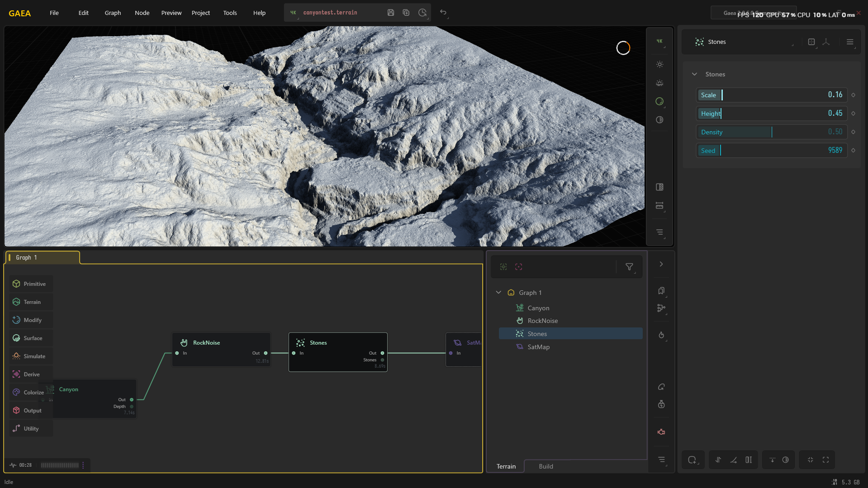Click the save history clock icon
The image size is (868, 488).
[x=422, y=13]
